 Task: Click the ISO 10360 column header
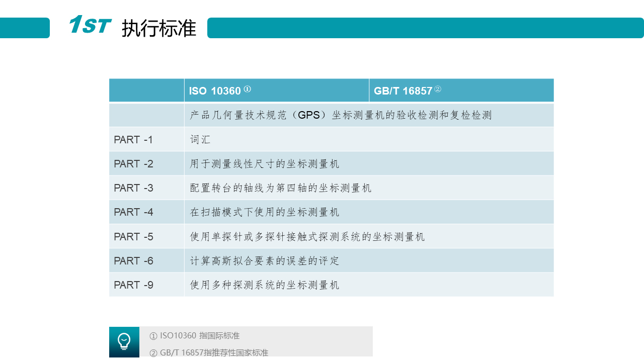pos(276,90)
